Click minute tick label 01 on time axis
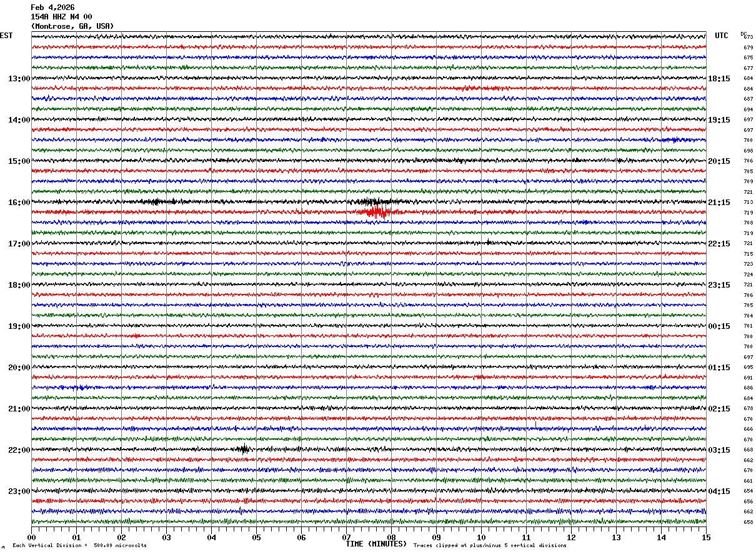 (x=76, y=537)
